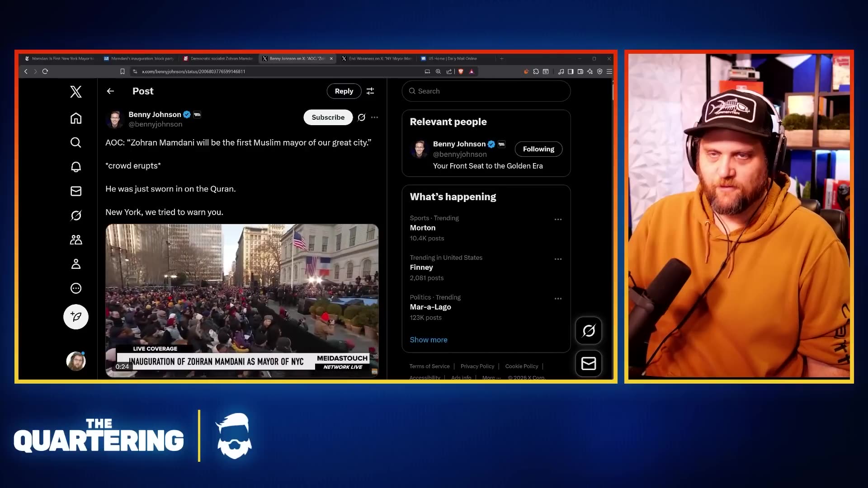Click the compose post feather button
Screen dimensions: 868x488
76,317
